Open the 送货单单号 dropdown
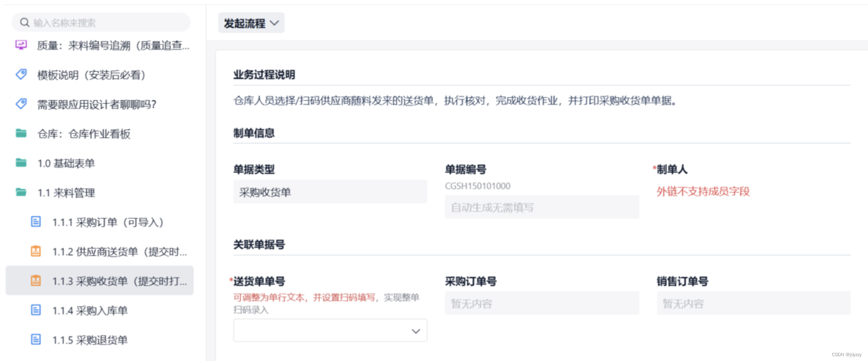The width and height of the screenshot is (868, 361). click(330, 330)
